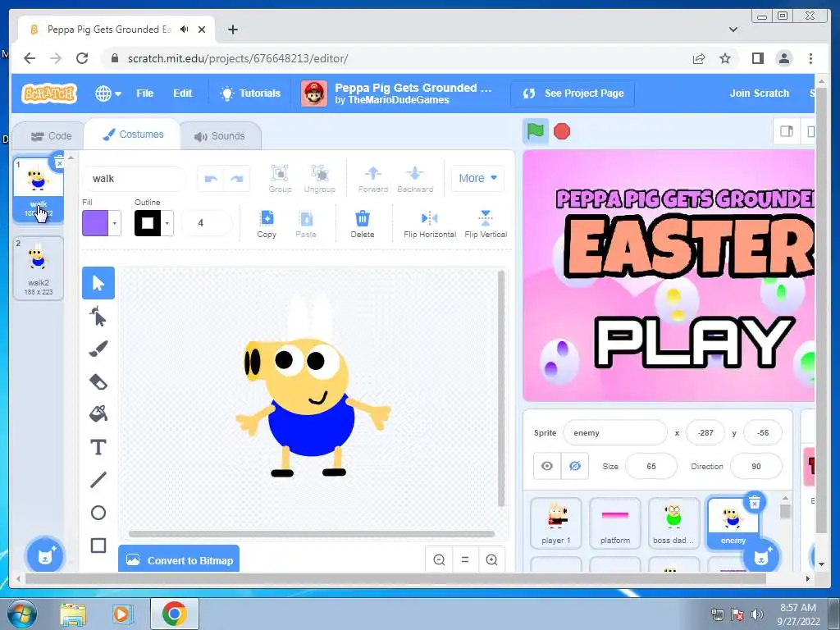Click the Ungroup icon
The image size is (840, 630).
[x=319, y=179]
